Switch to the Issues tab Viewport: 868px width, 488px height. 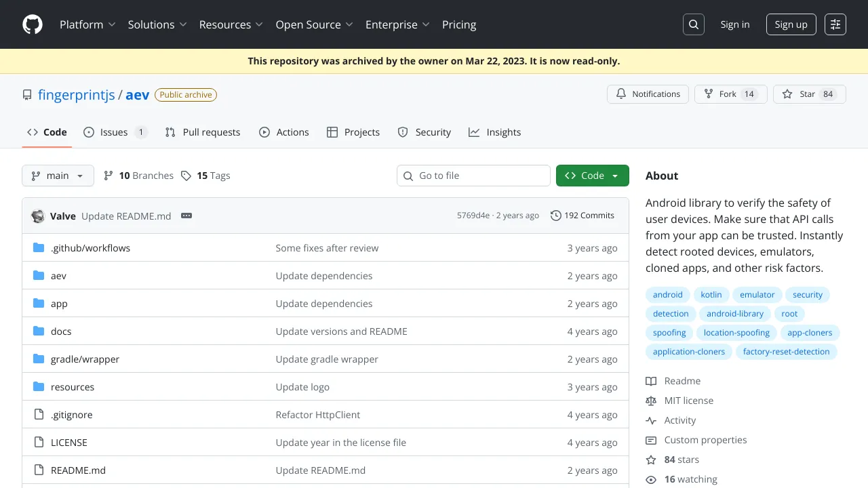point(115,132)
